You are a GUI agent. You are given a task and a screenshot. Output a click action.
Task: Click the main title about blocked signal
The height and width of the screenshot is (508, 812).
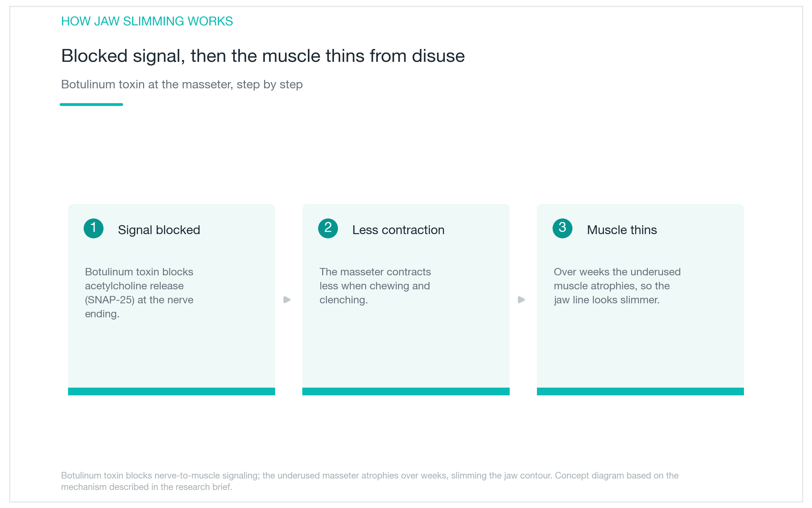(x=263, y=56)
